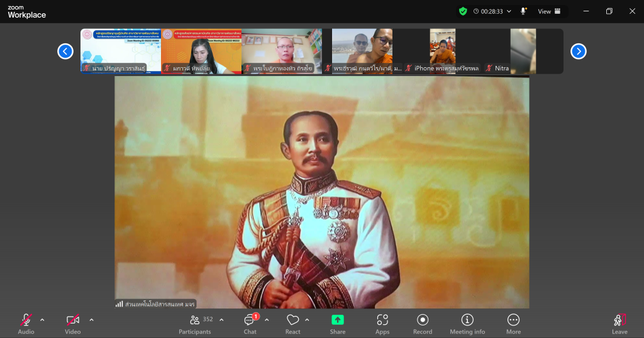Expand the meeting timer 00:28:33 dropdown
Screen dimensions: 644x338
click(492, 11)
